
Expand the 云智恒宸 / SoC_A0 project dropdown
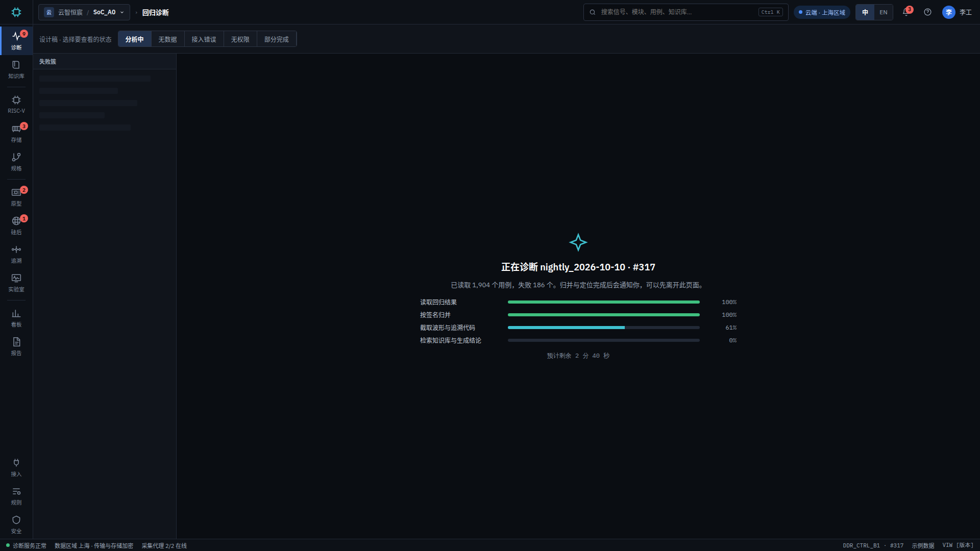click(84, 12)
